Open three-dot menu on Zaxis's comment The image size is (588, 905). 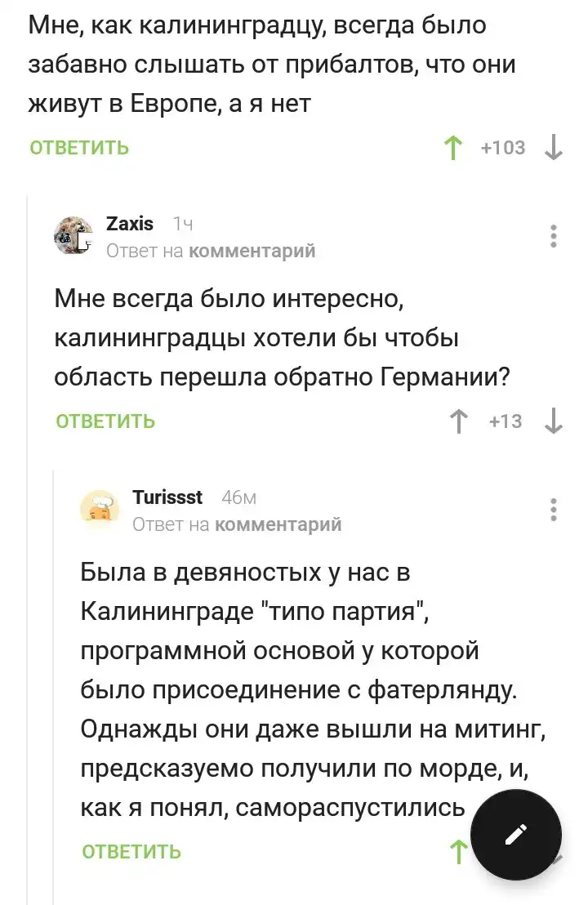pos(554,236)
